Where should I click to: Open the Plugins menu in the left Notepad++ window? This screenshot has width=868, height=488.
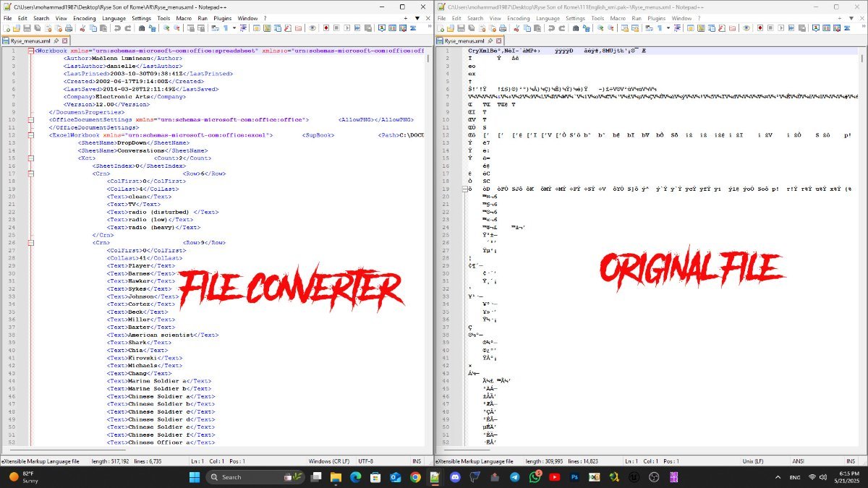[222, 18]
